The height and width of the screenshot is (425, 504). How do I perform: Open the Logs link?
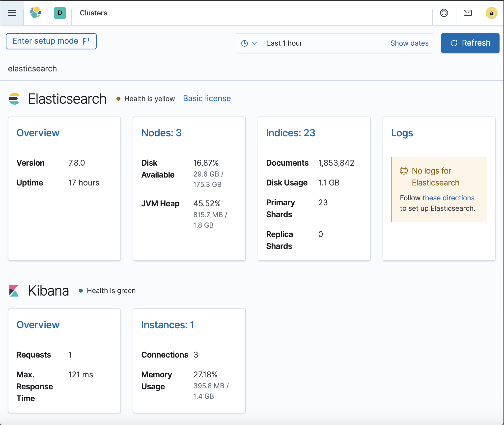click(402, 133)
